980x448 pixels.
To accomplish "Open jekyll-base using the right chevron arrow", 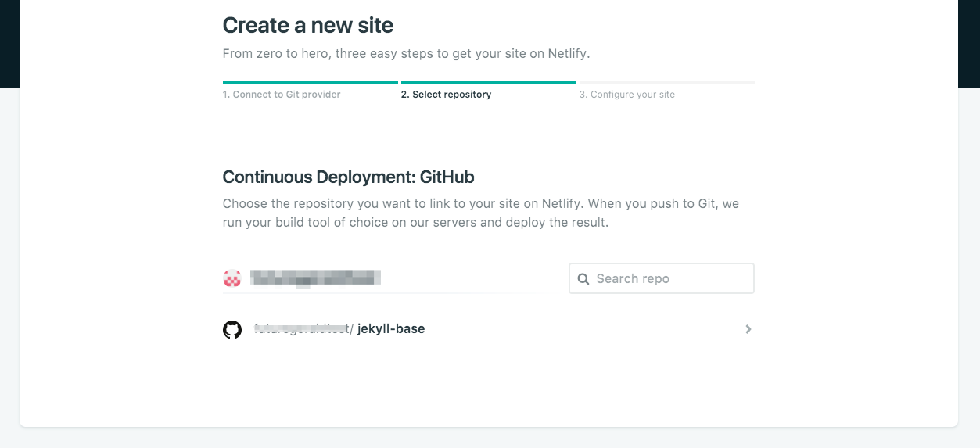I will point(748,330).
